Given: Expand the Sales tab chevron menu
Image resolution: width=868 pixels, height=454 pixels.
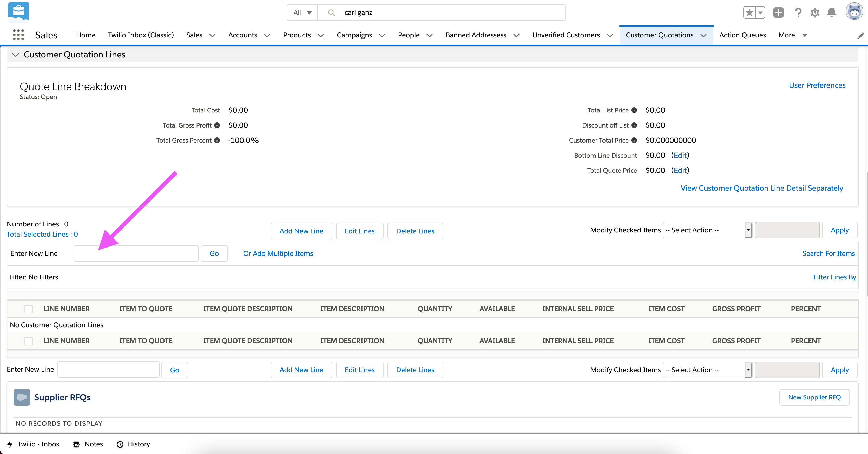Looking at the screenshot, I should pos(212,35).
